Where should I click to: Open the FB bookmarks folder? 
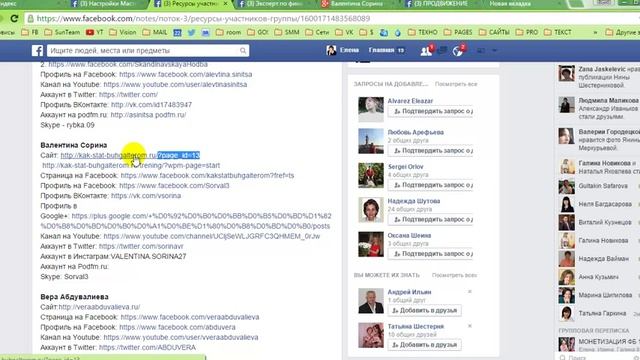30,32
